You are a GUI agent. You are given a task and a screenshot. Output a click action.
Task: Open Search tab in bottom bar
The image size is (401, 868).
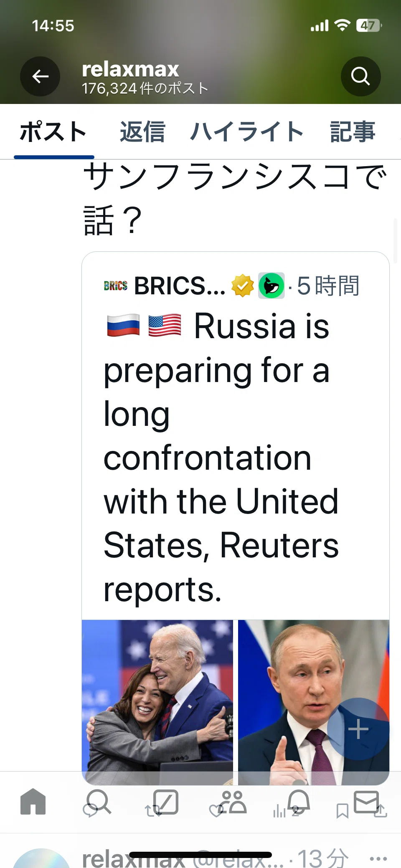tap(99, 802)
